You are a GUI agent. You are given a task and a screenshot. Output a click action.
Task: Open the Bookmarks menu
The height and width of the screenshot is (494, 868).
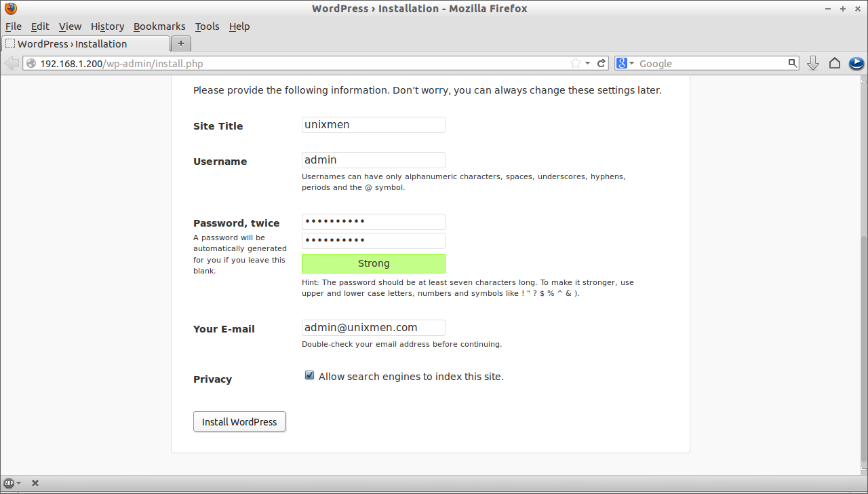pos(159,26)
